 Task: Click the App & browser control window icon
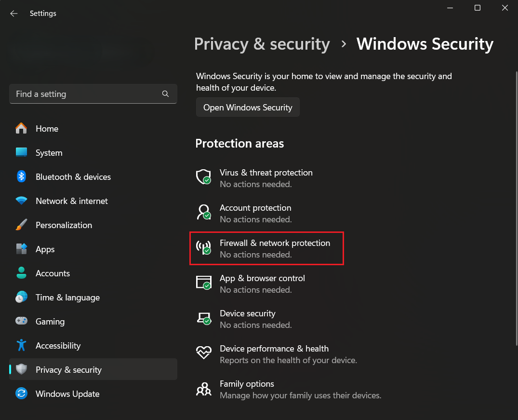pos(203,282)
